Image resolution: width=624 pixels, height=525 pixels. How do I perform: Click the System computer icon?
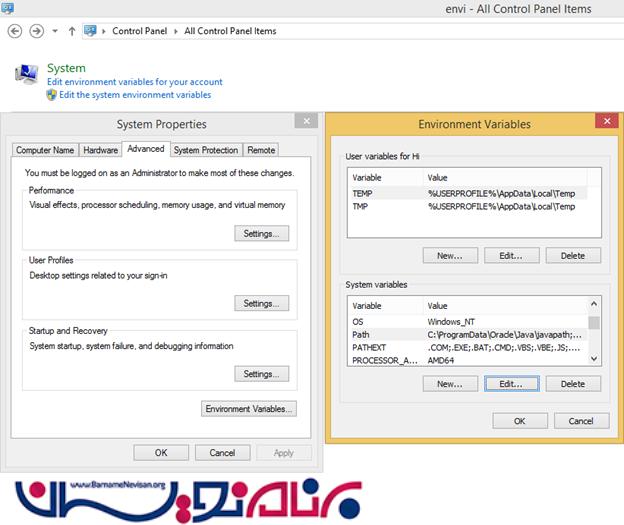(26, 74)
